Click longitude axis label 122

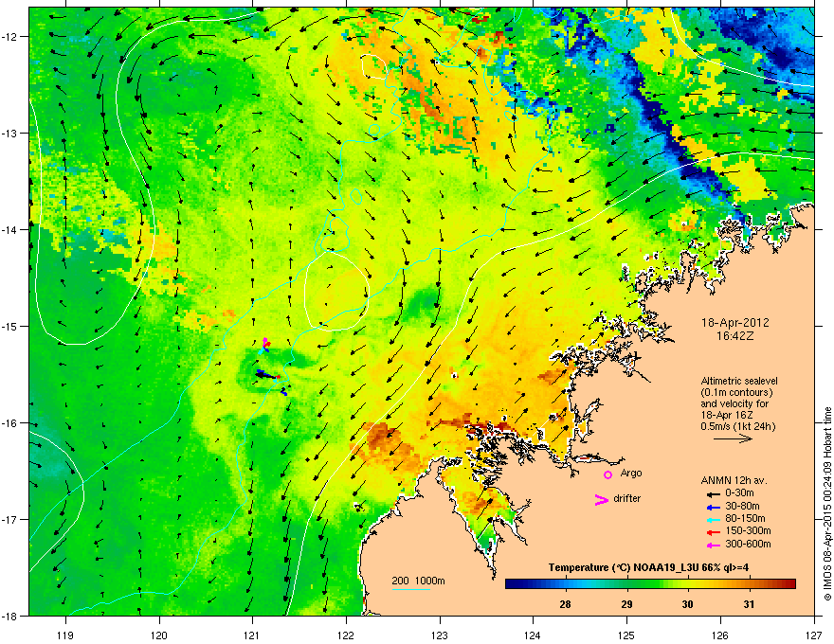[x=346, y=635]
